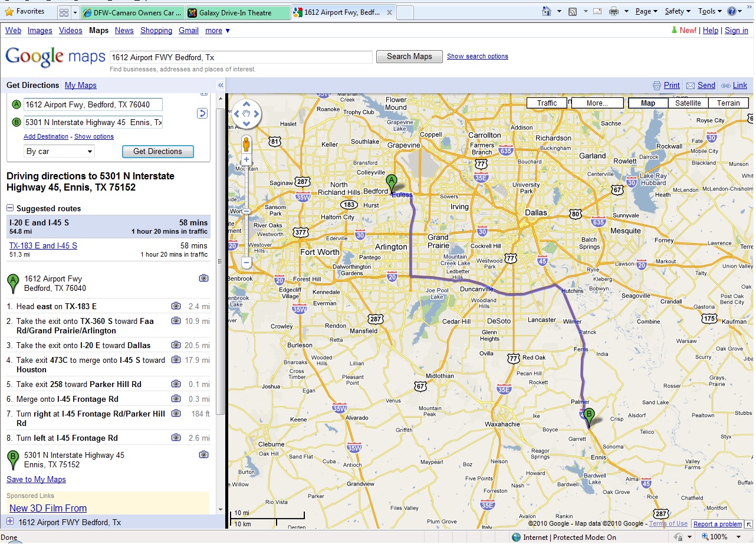This screenshot has width=756, height=544.
Task: Open the Favorites star button
Action: tap(25, 11)
